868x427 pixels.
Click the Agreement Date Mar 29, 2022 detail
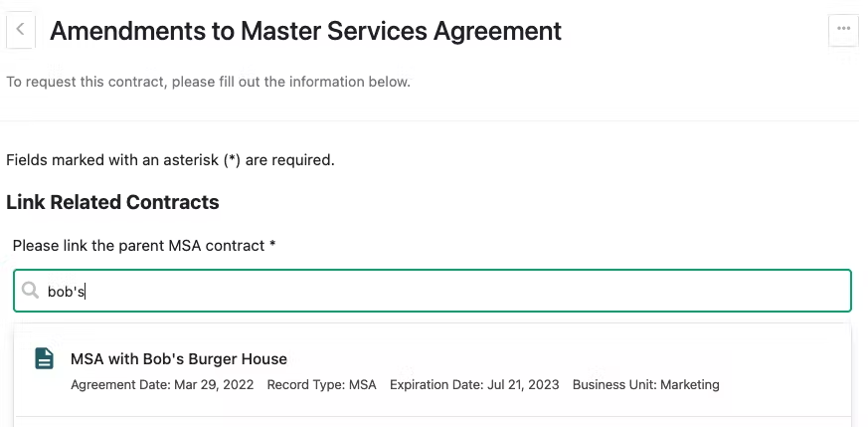(x=162, y=384)
